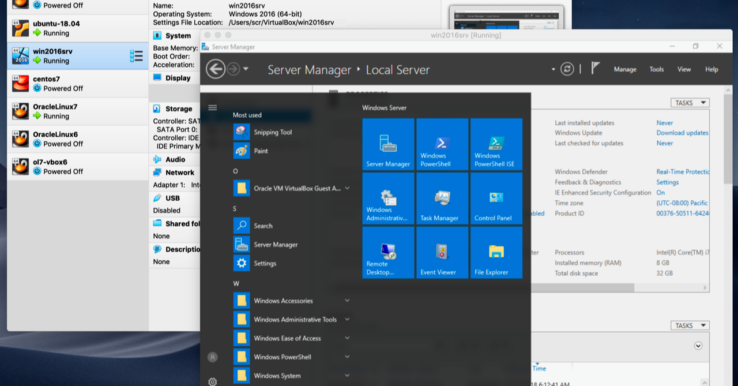Click the Properties horizontal scrollbar
This screenshot has width=738, height=386.
[583, 288]
